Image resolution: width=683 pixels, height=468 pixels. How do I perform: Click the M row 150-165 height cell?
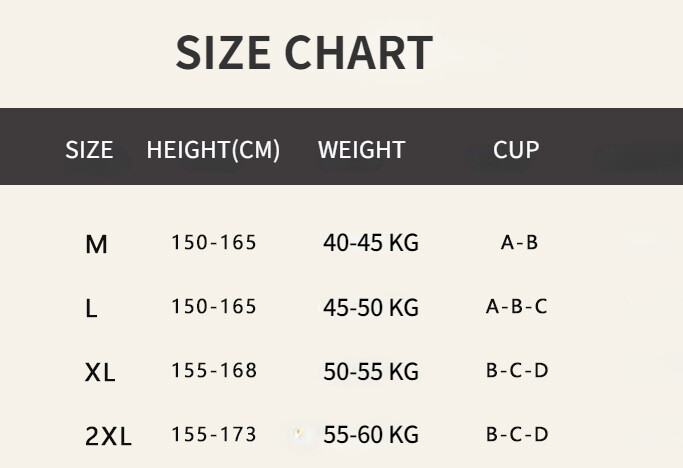214,242
